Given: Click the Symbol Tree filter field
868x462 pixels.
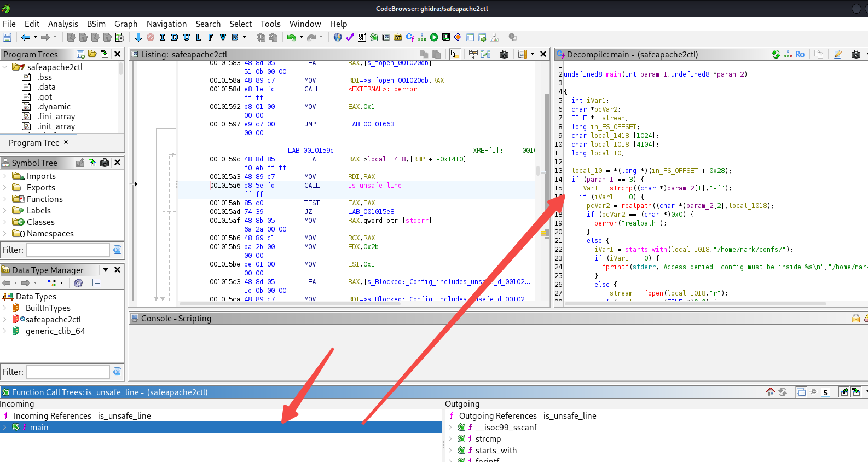Looking at the screenshot, I should 68,250.
